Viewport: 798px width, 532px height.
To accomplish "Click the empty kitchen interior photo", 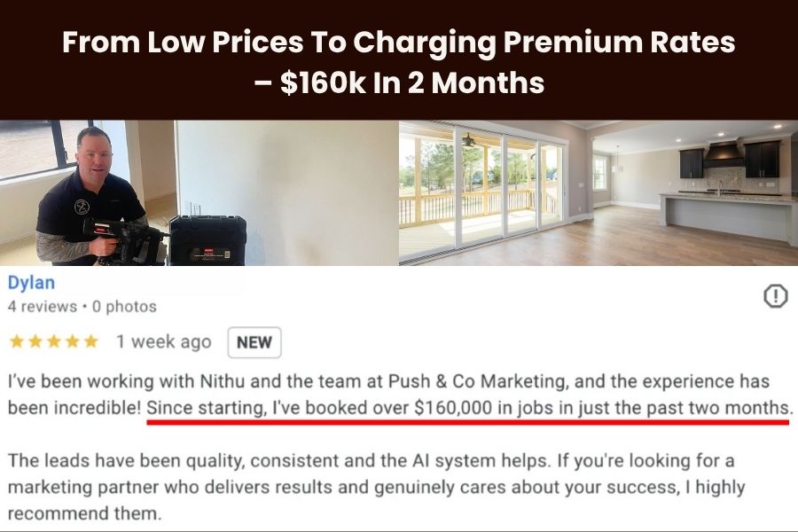I will pos(598,193).
